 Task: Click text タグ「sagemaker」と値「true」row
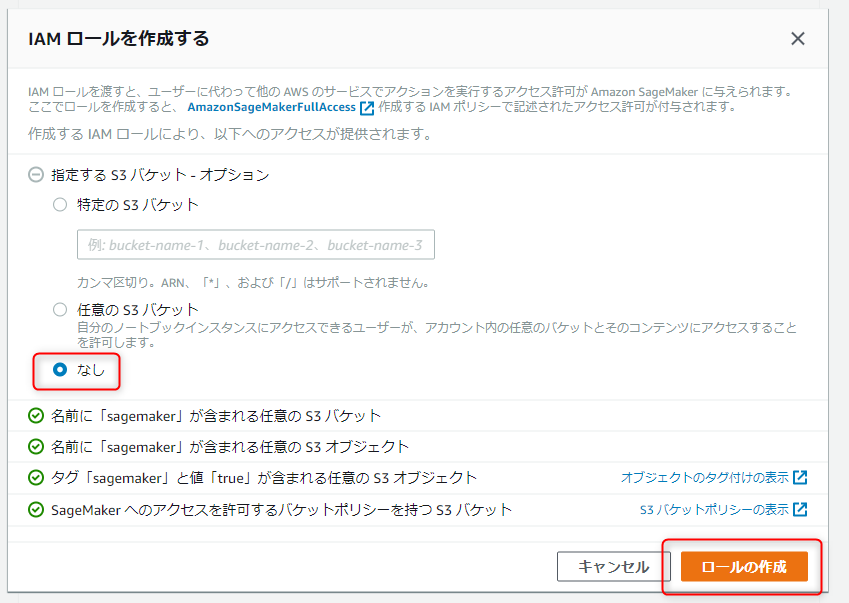coord(264,478)
